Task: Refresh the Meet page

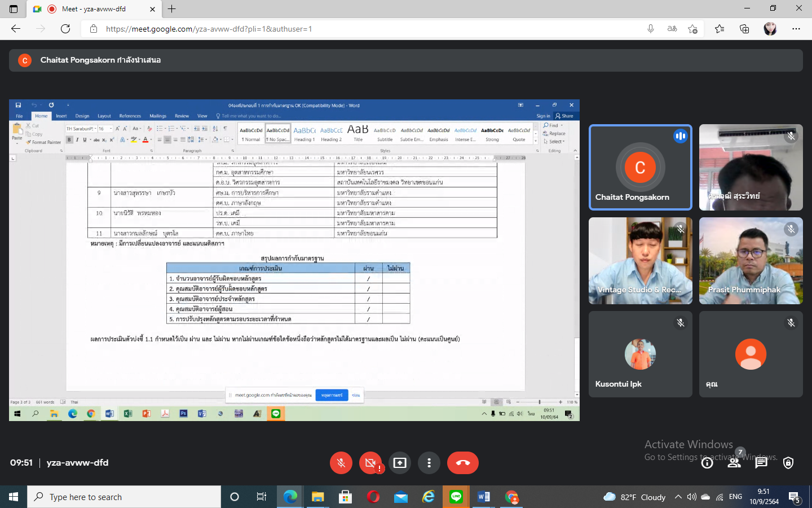Action: tap(65, 29)
